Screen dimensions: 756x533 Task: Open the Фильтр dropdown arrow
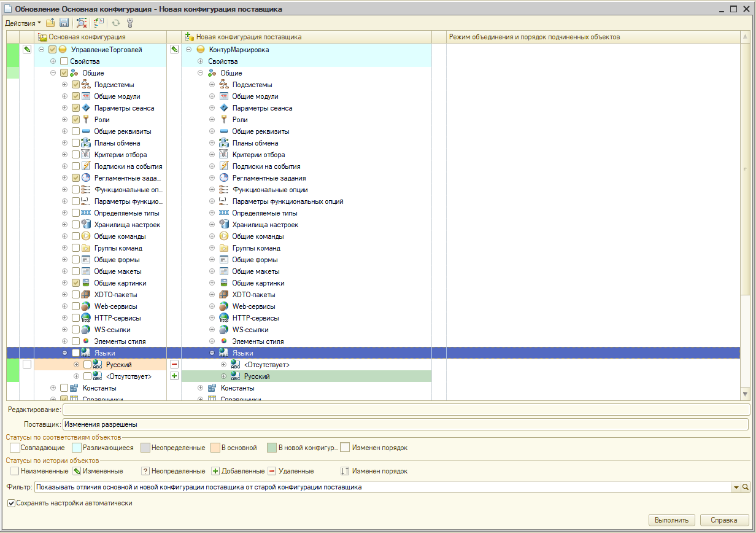click(x=736, y=487)
